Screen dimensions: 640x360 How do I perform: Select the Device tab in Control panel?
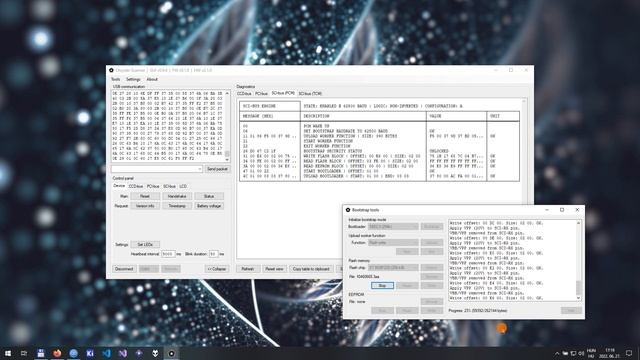[x=119, y=186]
